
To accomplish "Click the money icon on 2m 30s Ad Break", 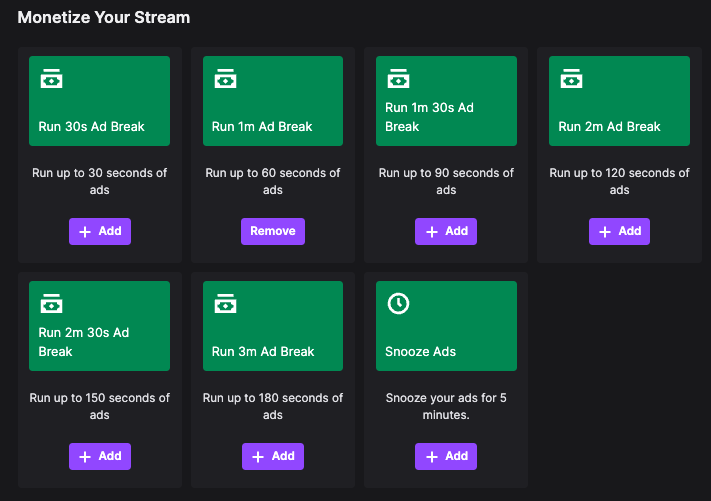I will (51, 304).
